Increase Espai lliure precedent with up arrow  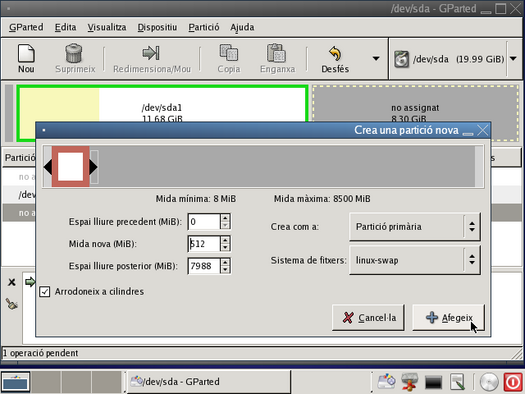pyautogui.click(x=225, y=218)
